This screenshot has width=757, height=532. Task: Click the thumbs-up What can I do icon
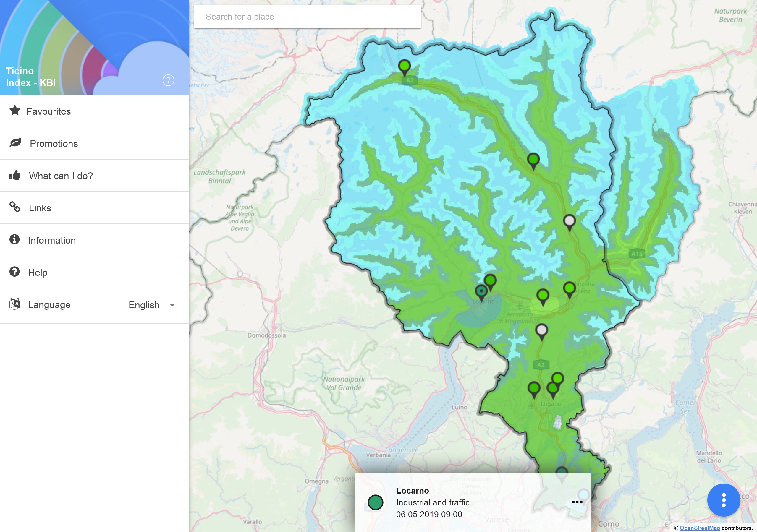click(15, 175)
